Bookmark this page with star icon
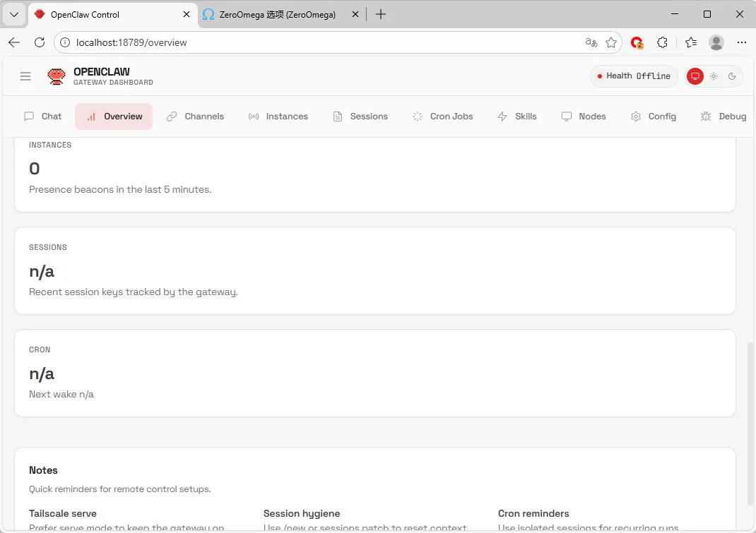756x533 pixels. pos(611,42)
